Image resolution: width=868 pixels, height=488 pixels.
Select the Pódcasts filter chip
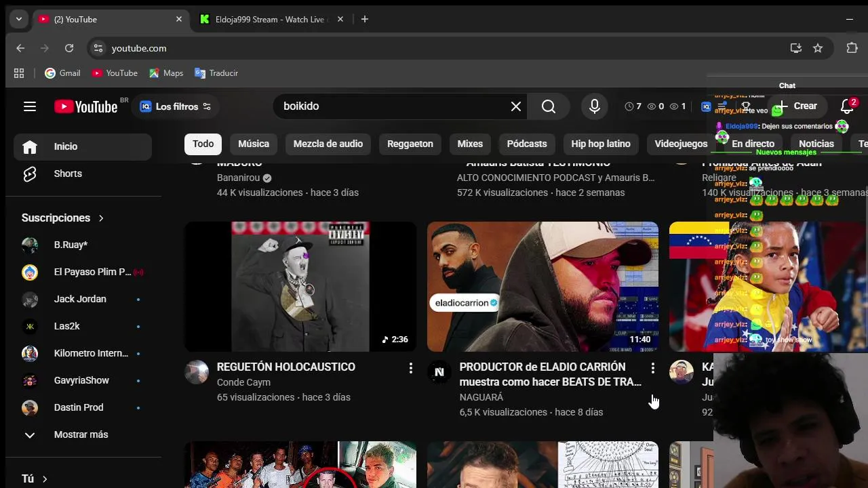pos(527,144)
